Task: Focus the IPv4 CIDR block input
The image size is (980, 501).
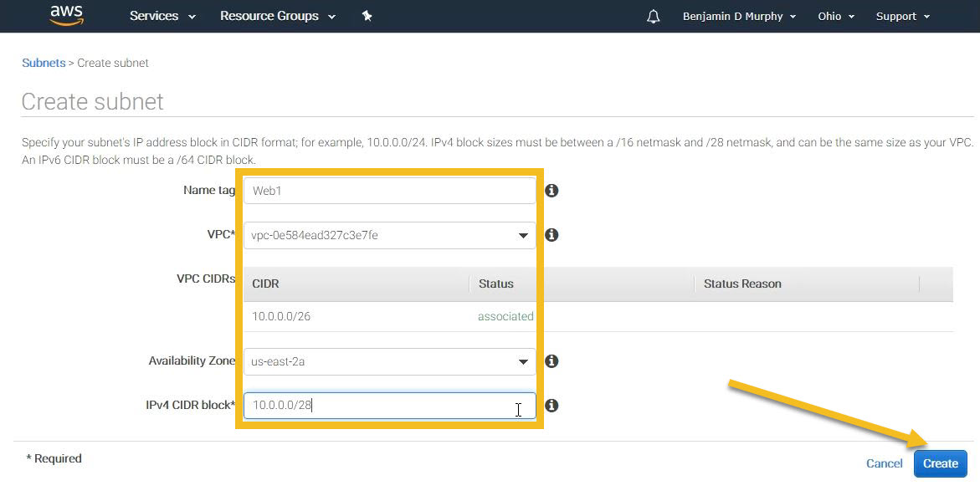Action: pos(389,406)
